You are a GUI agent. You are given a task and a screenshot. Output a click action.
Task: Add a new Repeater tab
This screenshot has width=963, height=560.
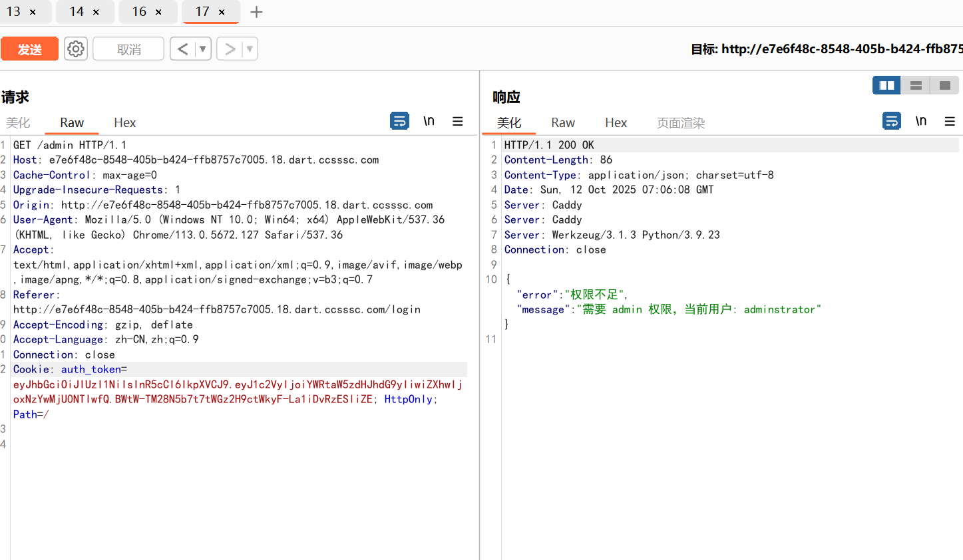point(256,12)
